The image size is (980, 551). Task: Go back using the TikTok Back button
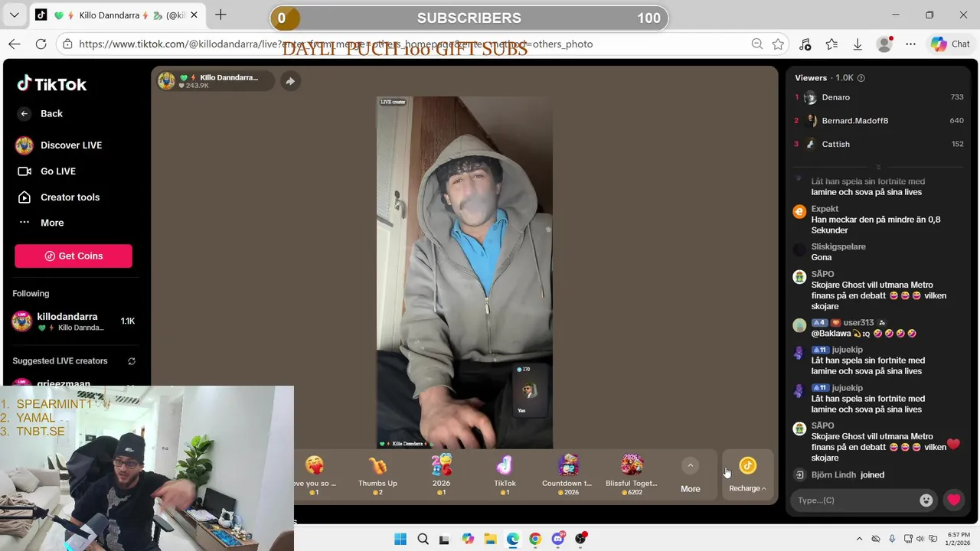[41, 113]
